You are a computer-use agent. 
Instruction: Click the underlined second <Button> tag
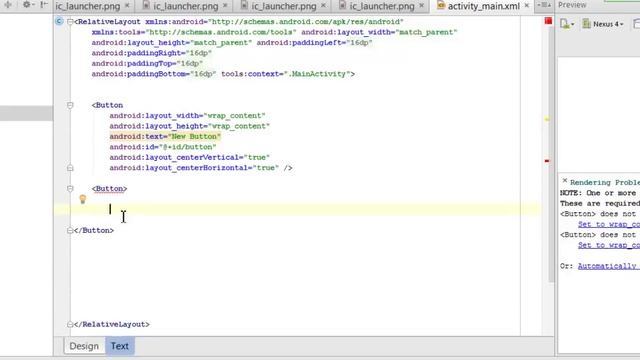[x=109, y=189]
